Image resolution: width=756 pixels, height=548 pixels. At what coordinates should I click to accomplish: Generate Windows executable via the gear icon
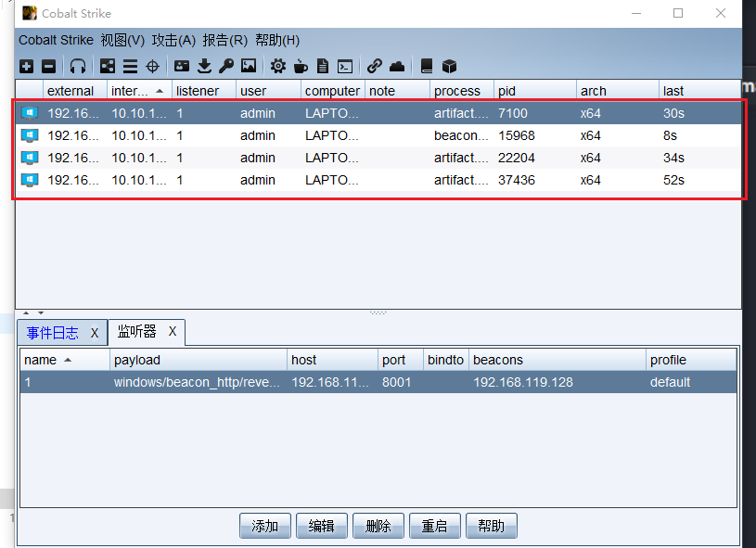click(x=278, y=66)
